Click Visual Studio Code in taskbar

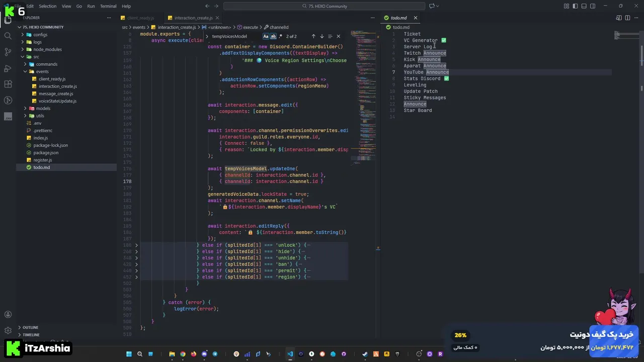click(290, 354)
